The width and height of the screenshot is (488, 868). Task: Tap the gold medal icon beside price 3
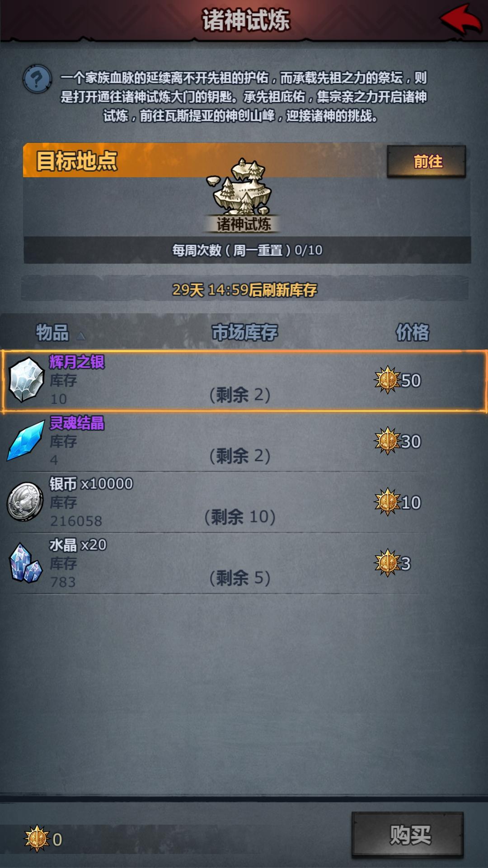coord(387,563)
